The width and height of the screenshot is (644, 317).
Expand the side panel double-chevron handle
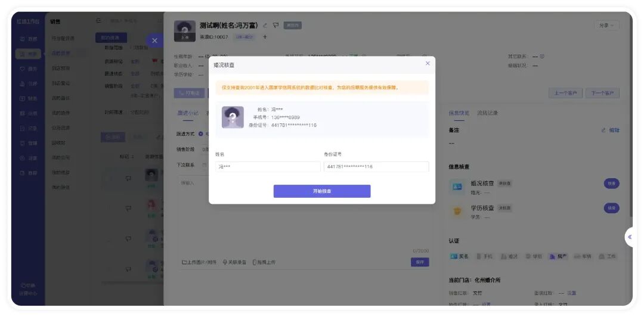click(x=630, y=237)
